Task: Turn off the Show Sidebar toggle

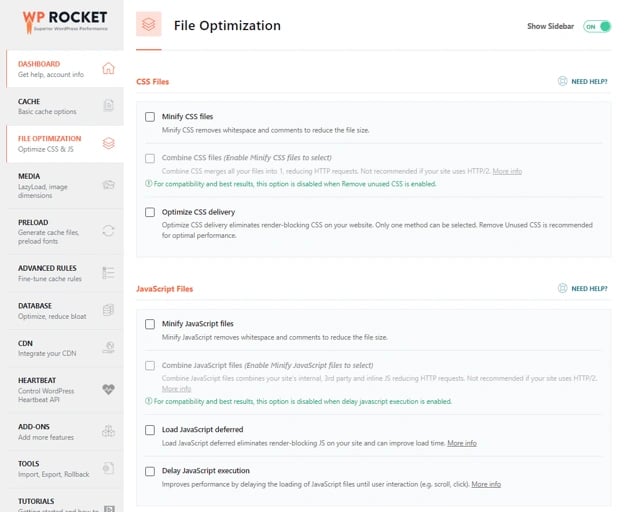Action: (596, 26)
